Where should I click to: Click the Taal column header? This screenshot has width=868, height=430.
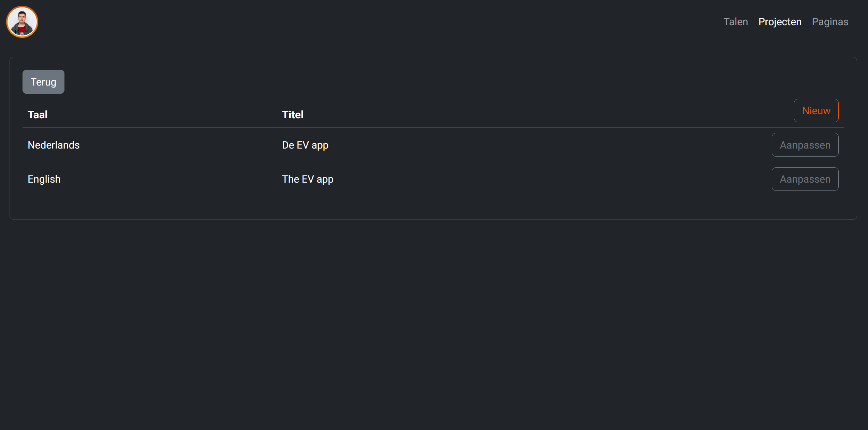coord(38,115)
